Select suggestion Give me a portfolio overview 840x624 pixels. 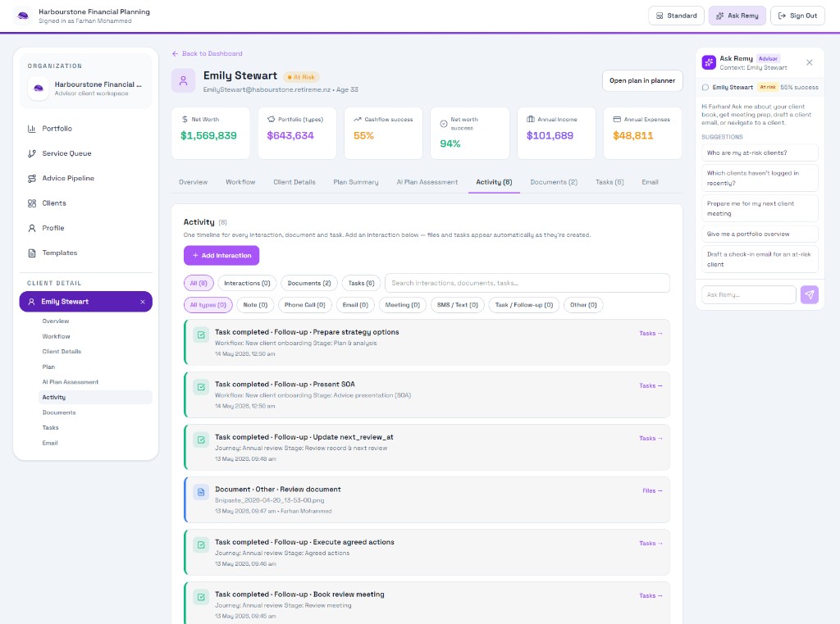click(x=760, y=234)
